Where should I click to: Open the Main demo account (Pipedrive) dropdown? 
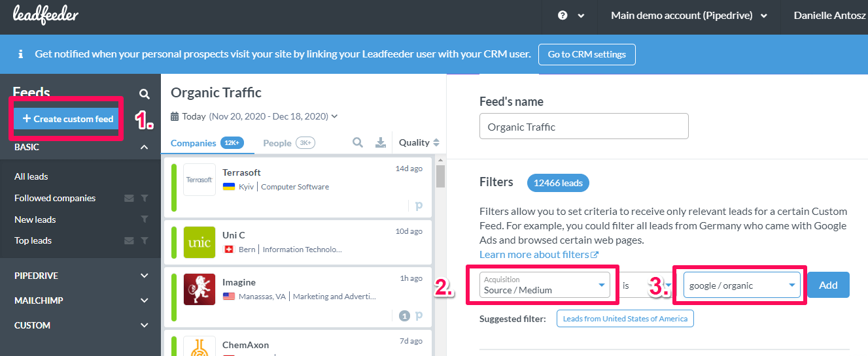pos(689,16)
